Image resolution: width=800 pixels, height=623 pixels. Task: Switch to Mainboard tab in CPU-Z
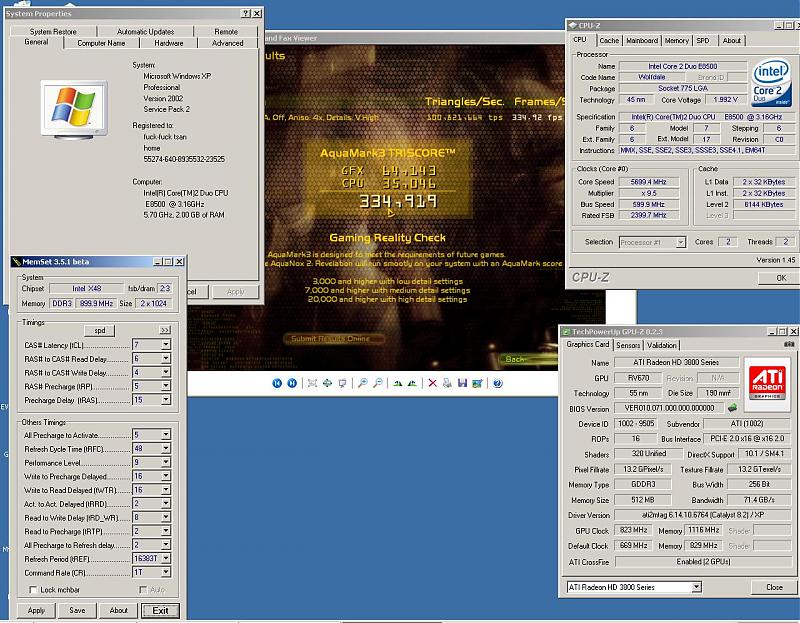(x=642, y=40)
